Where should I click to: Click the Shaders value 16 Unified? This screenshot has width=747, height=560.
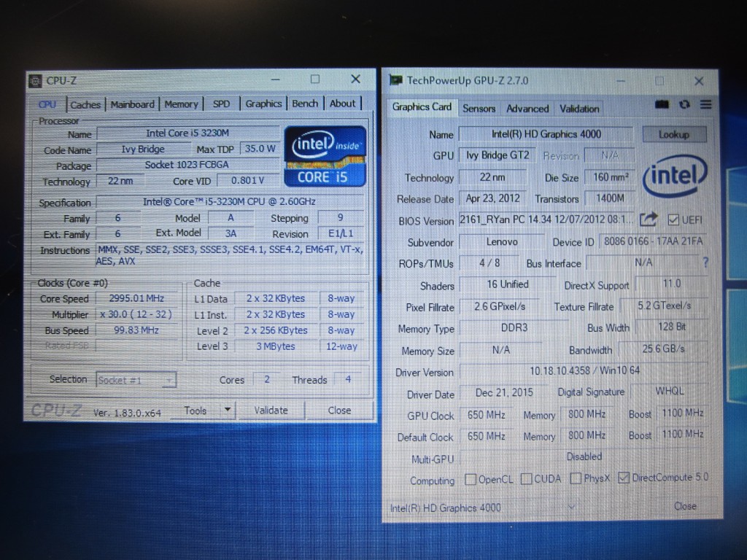coord(508,284)
